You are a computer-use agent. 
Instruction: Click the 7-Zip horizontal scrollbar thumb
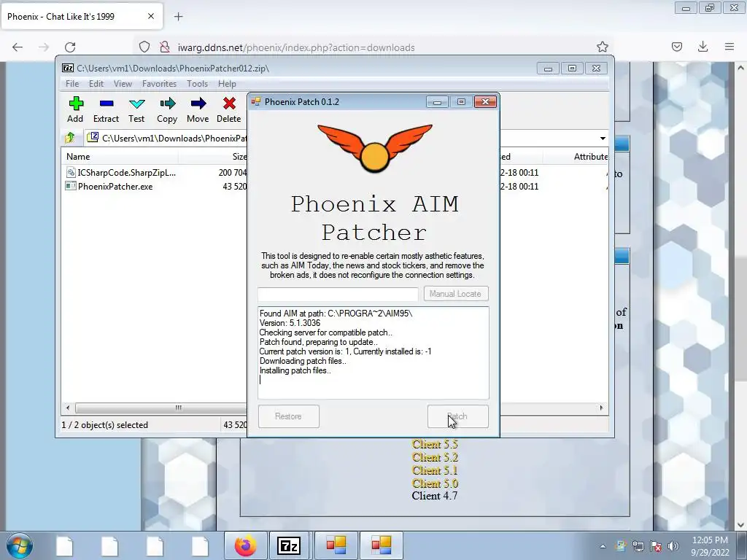[161, 408]
